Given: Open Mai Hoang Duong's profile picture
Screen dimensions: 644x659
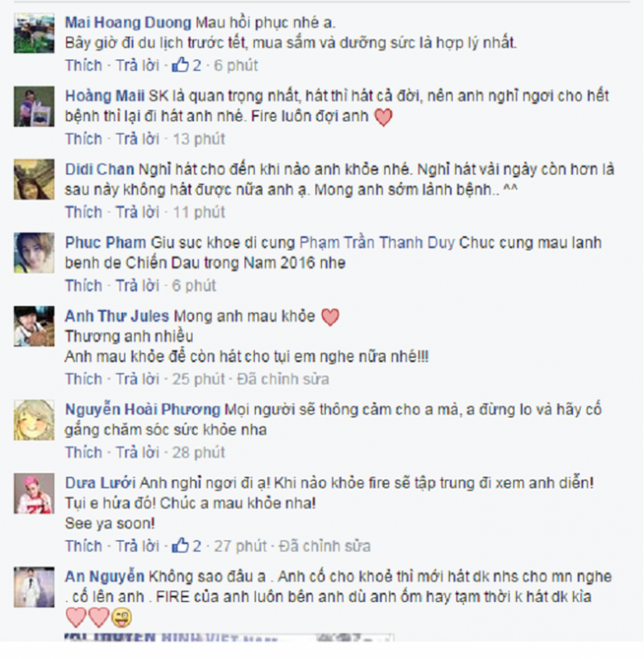Looking at the screenshot, I should pyautogui.click(x=34, y=33).
